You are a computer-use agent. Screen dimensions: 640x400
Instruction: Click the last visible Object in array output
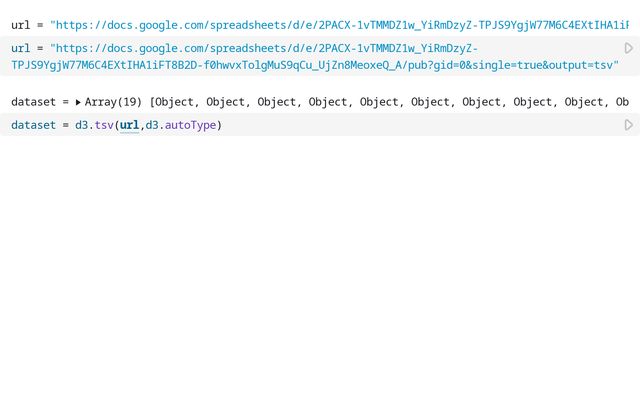(584, 102)
